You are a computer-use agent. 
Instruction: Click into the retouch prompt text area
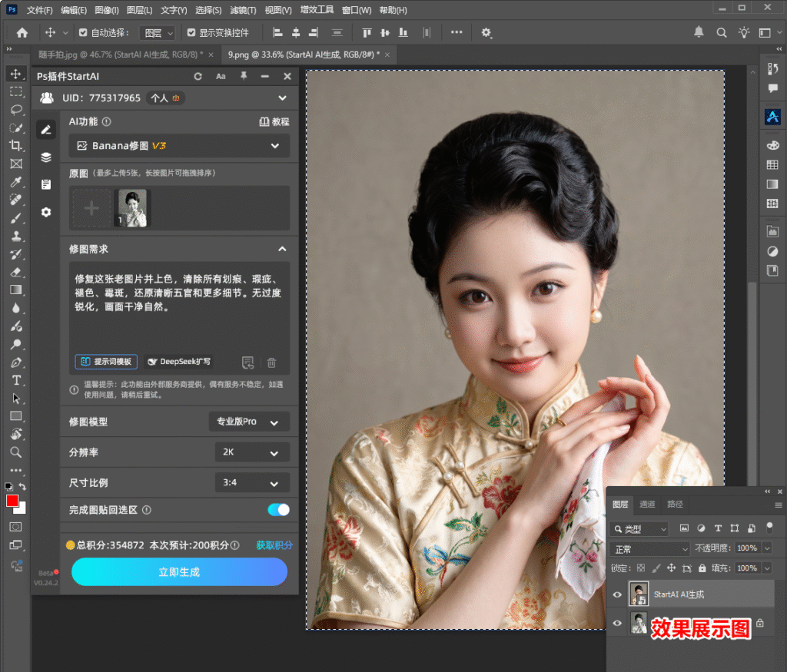pyautogui.click(x=179, y=306)
